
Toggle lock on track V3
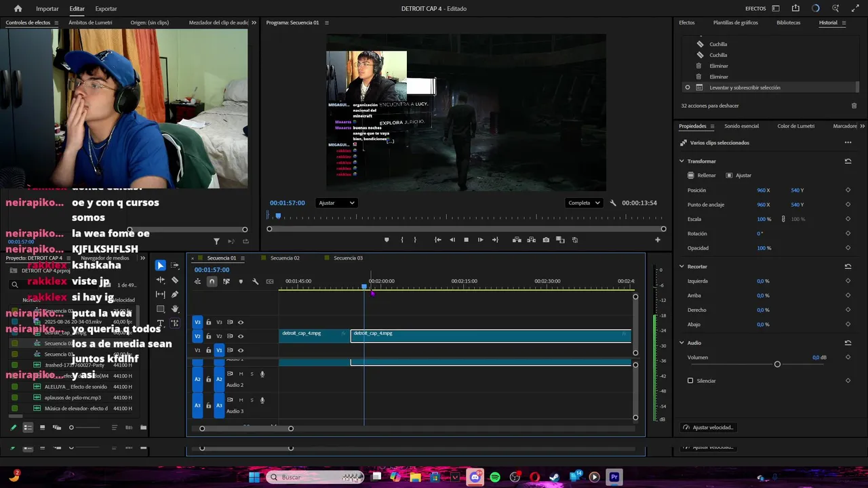pos(209,323)
